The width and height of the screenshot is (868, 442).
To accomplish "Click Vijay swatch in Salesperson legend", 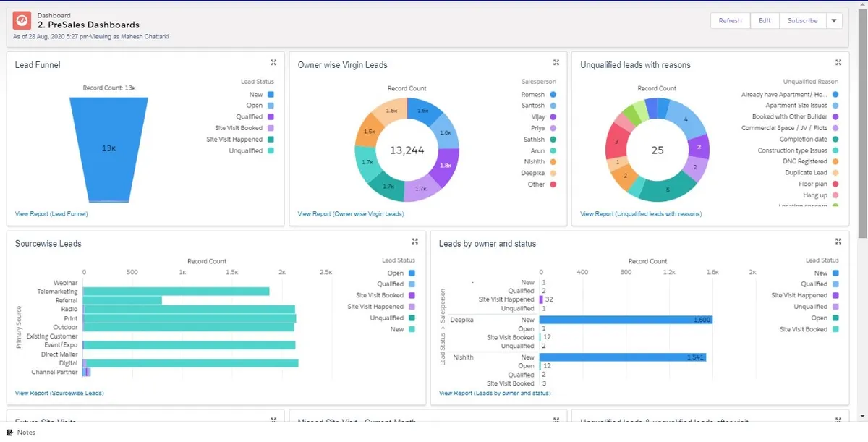I will pos(553,116).
